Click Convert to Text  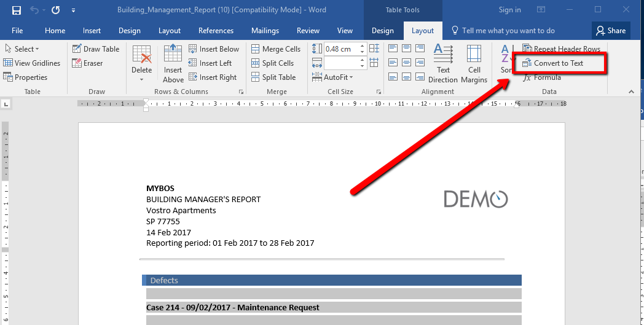[x=553, y=63]
